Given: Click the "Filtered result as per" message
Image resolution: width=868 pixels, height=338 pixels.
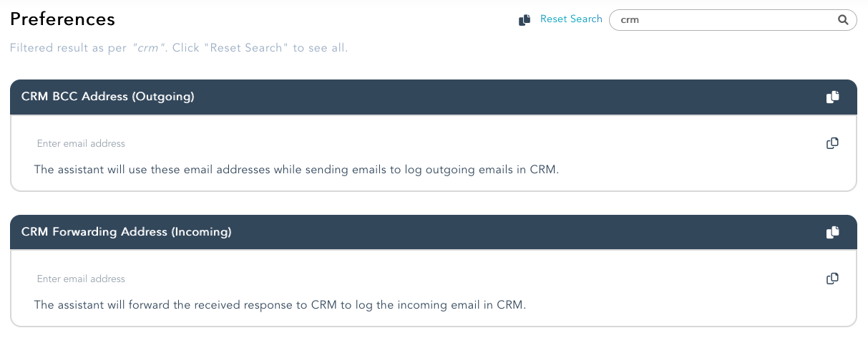Looking at the screenshot, I should (179, 49).
